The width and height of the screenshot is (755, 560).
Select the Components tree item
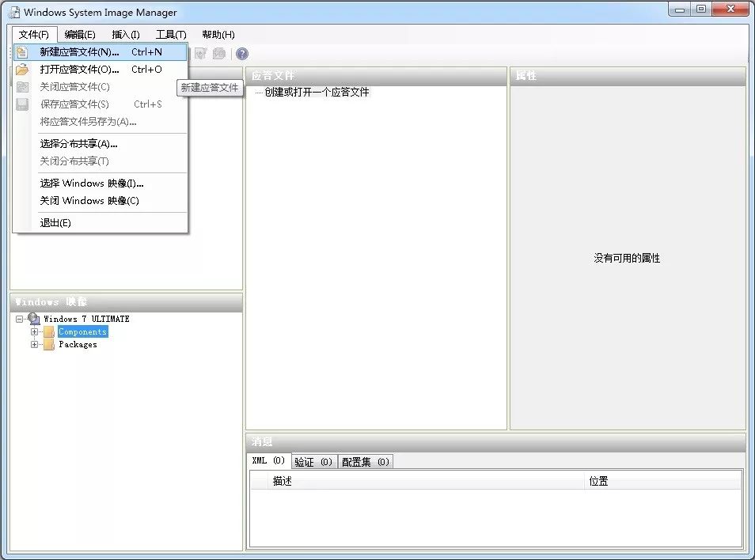[82, 331]
